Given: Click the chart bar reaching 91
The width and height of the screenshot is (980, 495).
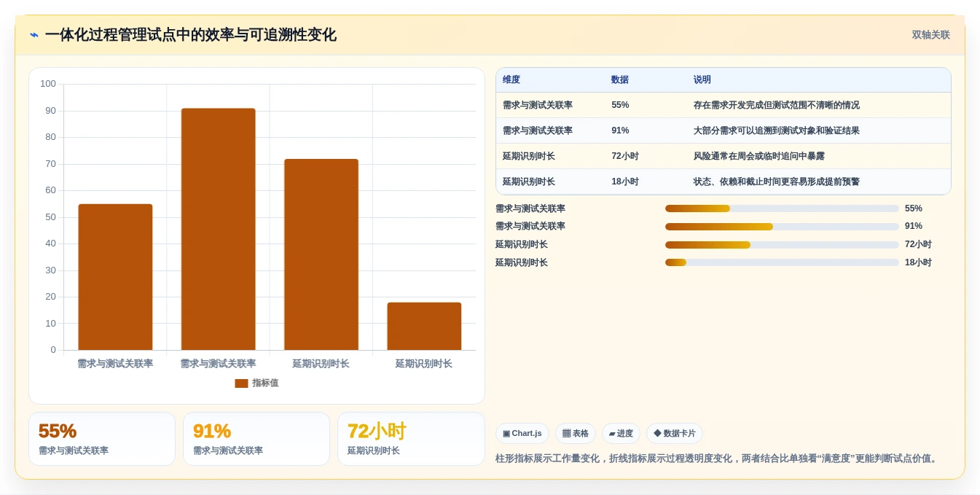Looking at the screenshot, I should click(219, 229).
